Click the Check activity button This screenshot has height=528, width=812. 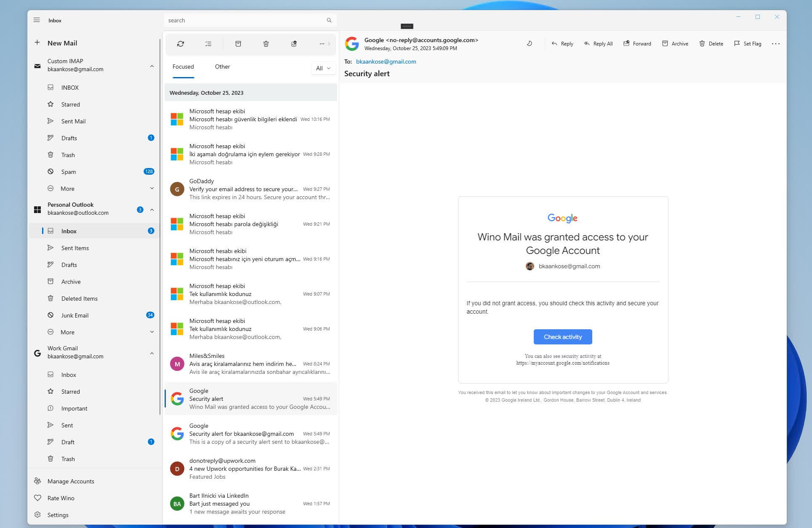[562, 337]
